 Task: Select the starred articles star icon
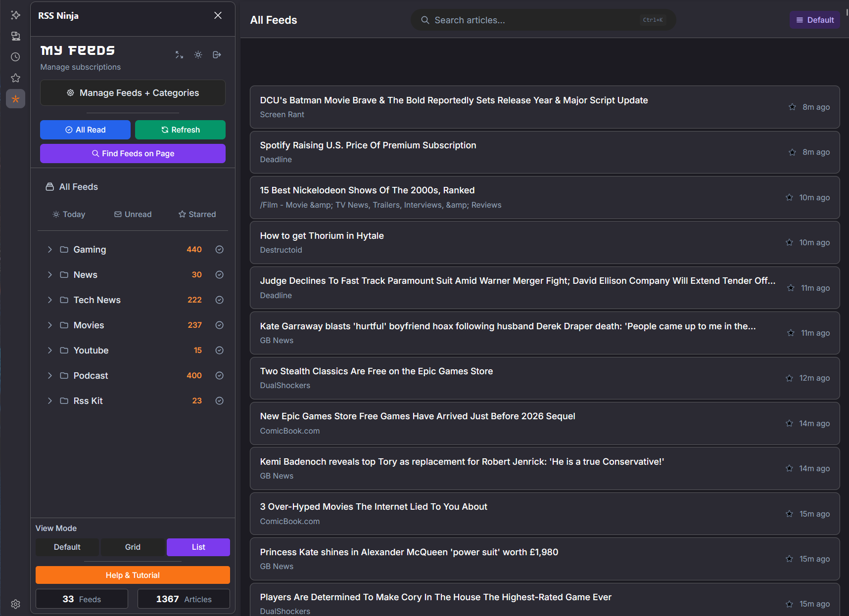click(15, 78)
